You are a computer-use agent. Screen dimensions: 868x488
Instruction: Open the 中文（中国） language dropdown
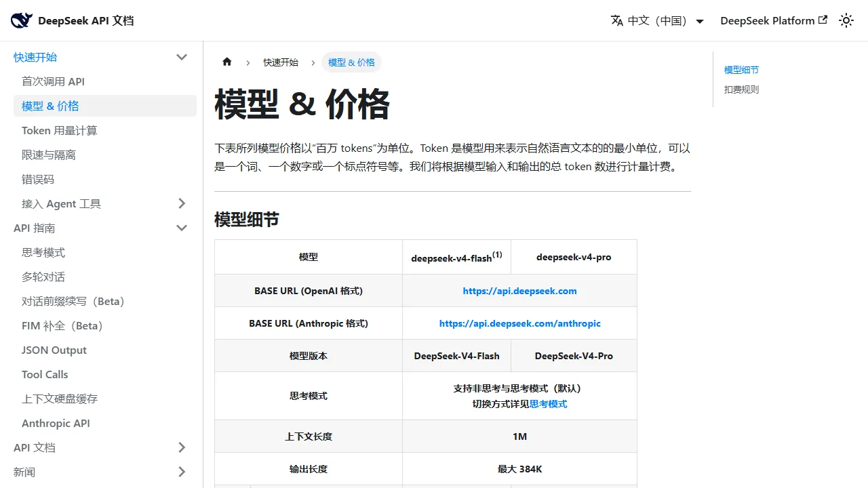(x=658, y=20)
